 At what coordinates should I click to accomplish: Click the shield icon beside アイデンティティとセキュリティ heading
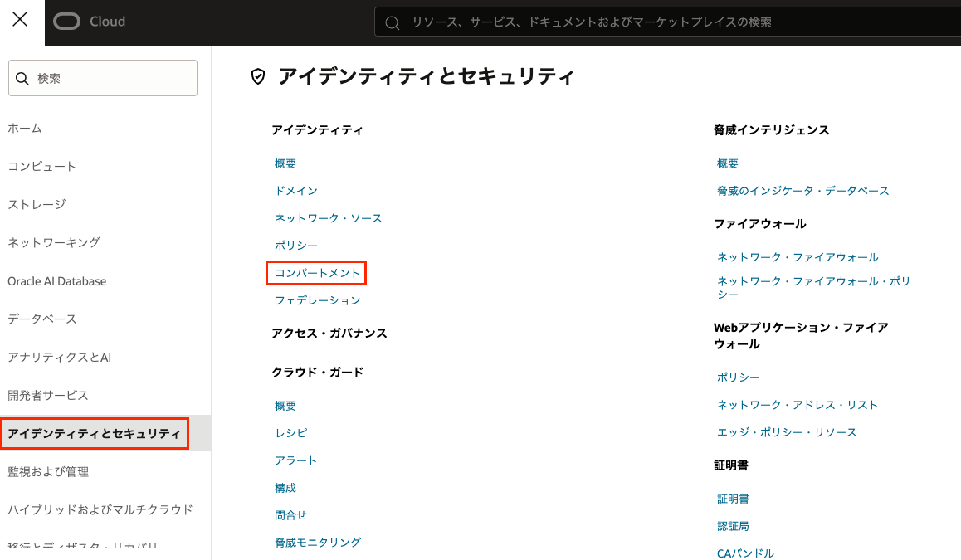258,76
